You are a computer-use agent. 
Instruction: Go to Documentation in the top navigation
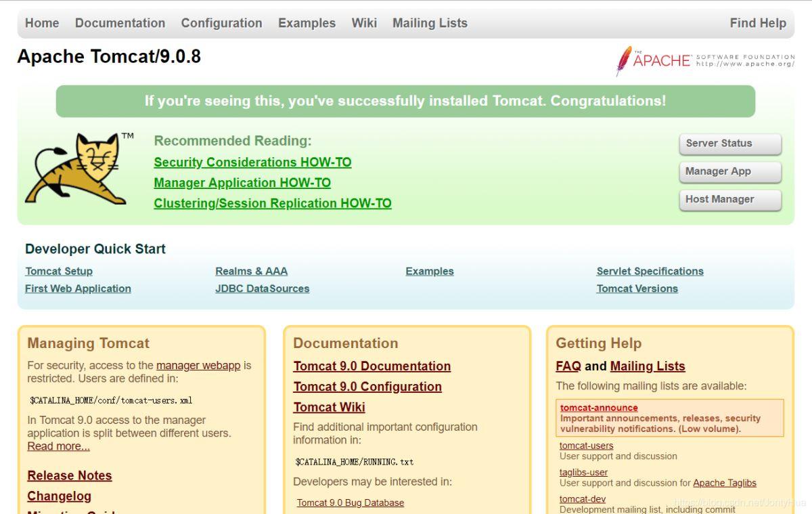point(120,23)
